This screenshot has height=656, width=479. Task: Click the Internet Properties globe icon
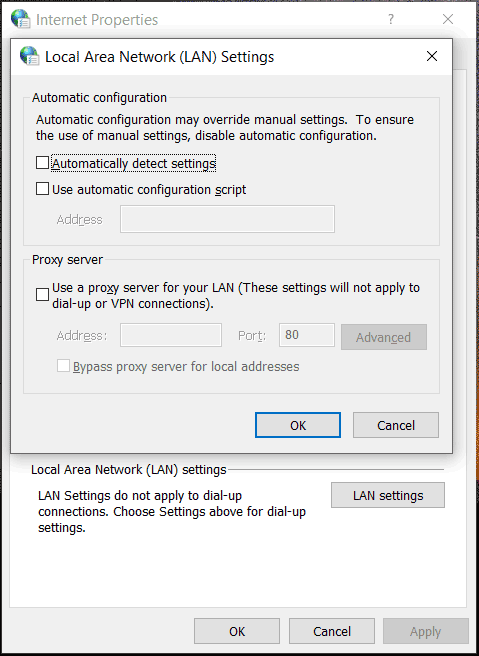click(x=20, y=19)
